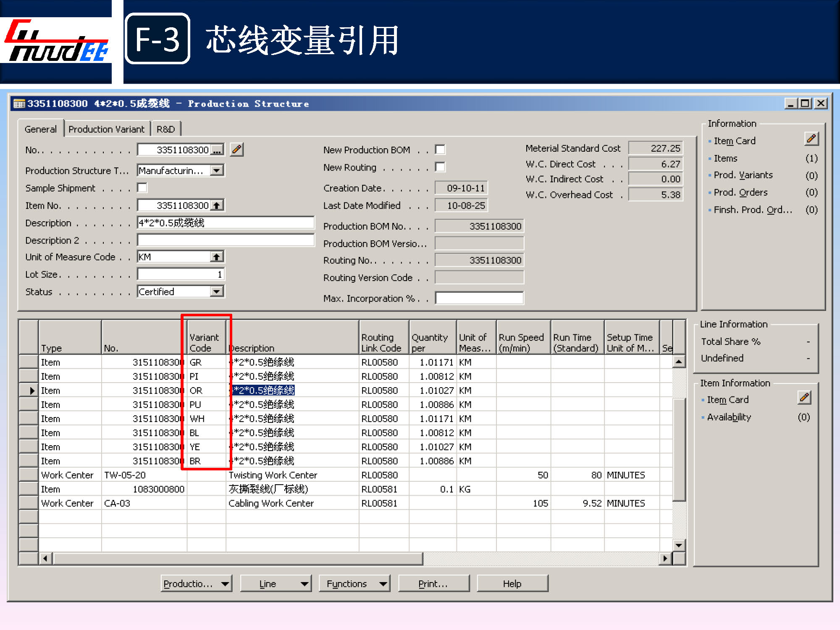This screenshot has width=840, height=630.
Task: Click pencil icon in Item Information panel
Action: coord(804,397)
